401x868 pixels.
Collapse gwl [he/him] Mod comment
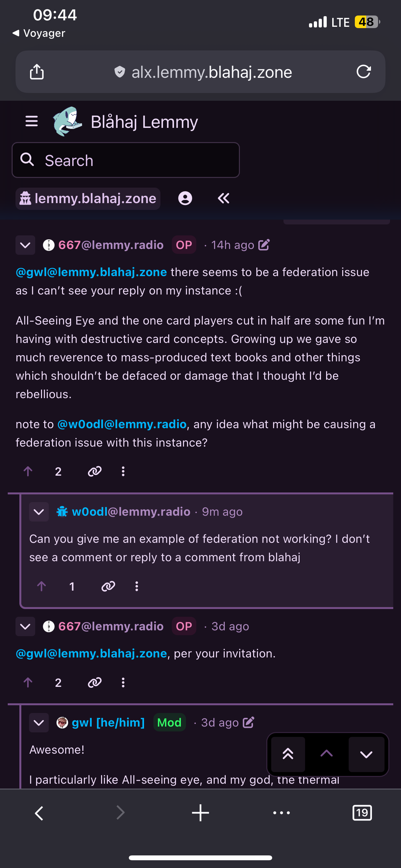(39, 722)
